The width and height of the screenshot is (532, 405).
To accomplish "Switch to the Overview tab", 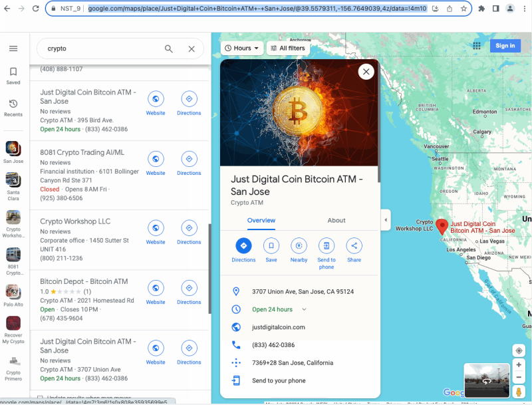I will pyautogui.click(x=261, y=221).
